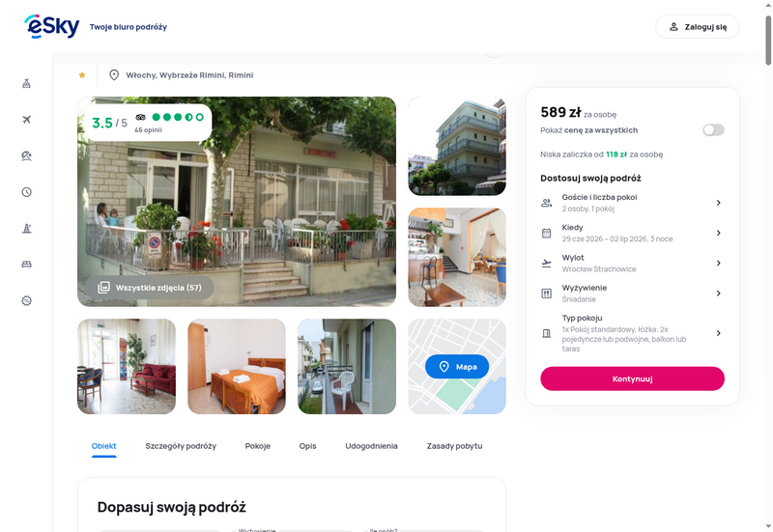Open the beach umbrella holidays sidebar icon
Viewport: 773px width, 532px height.
[x=27, y=155]
